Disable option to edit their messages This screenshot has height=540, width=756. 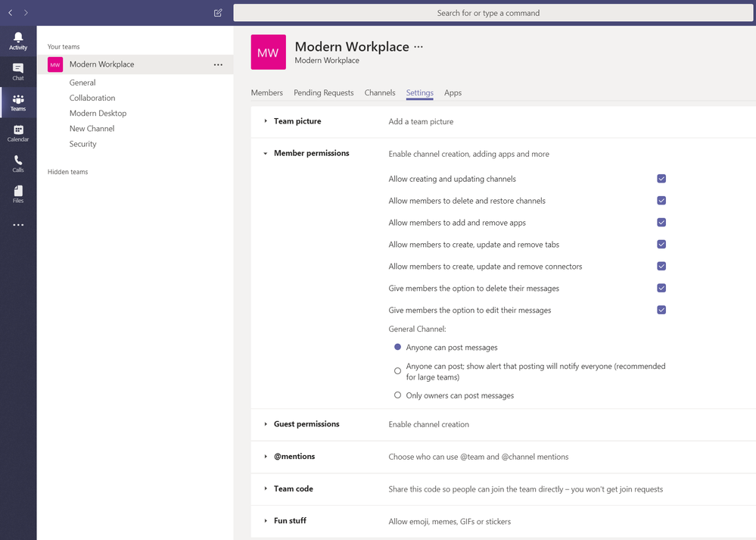(x=661, y=310)
